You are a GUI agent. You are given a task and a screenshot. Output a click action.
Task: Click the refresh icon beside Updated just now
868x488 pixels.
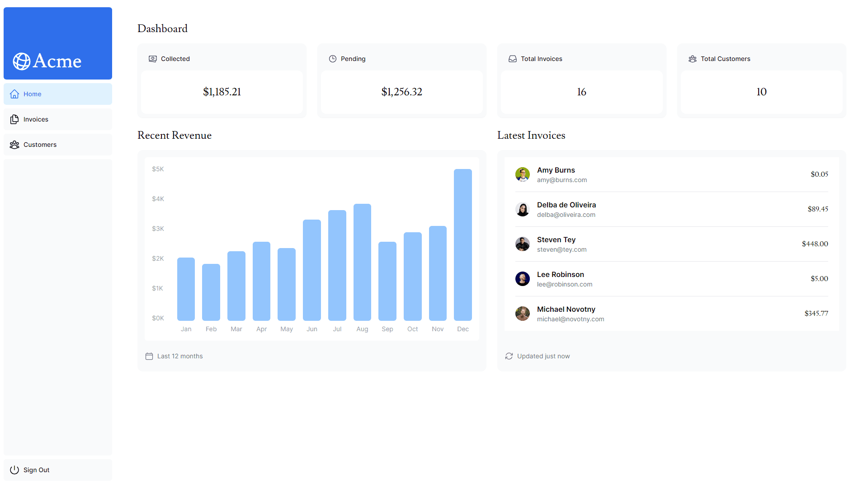pos(509,356)
